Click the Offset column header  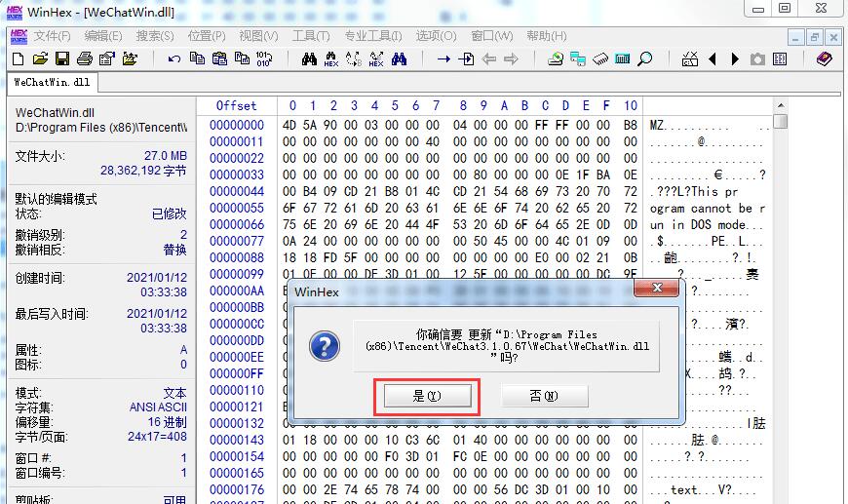236,105
